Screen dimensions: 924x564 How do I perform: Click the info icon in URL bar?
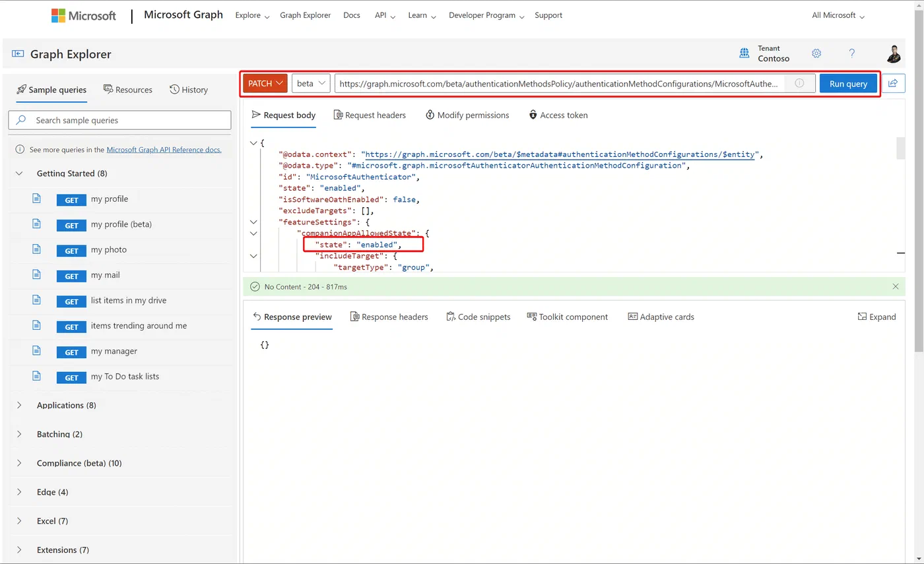(x=799, y=83)
